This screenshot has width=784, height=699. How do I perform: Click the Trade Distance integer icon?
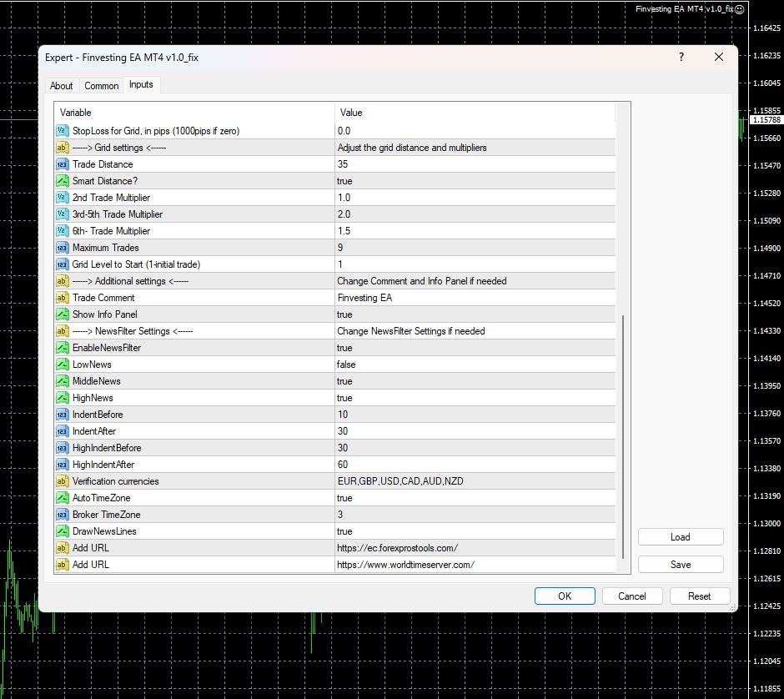pyautogui.click(x=62, y=164)
